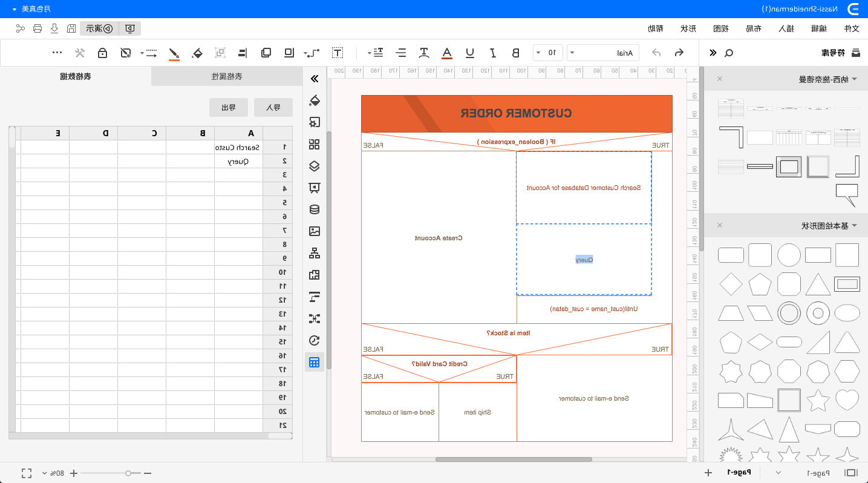The height and width of the screenshot is (483, 868).
Task: Select the heart shape in basic shapes
Action: click(x=847, y=400)
